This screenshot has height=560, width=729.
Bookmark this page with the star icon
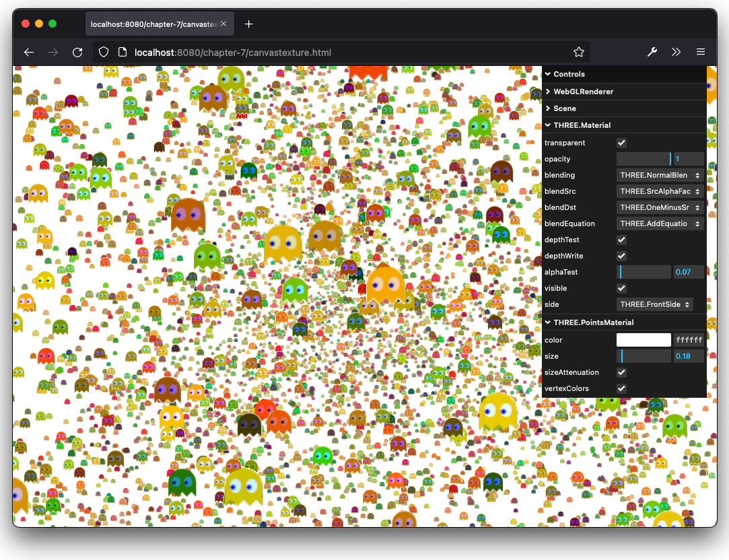(x=578, y=52)
